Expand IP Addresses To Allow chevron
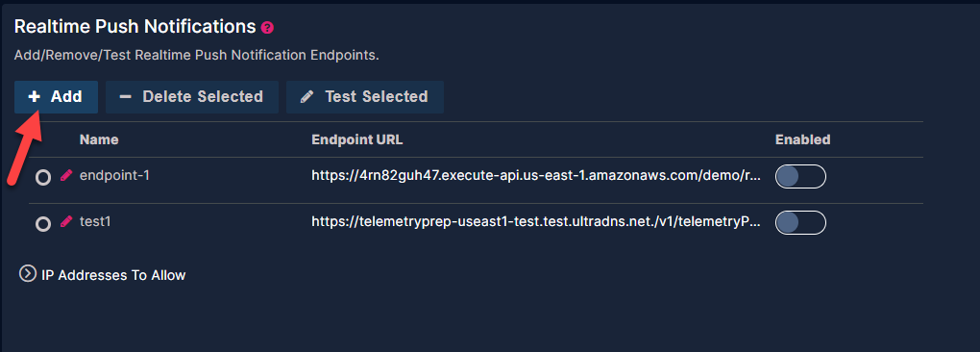Viewport: 980px width, 352px height. point(28,274)
